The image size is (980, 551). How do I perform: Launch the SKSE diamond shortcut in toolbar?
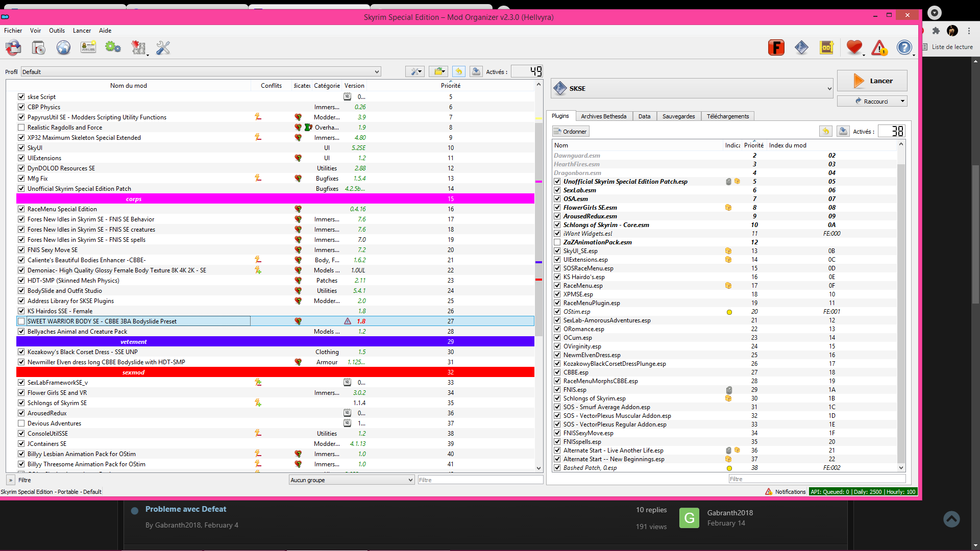point(801,47)
